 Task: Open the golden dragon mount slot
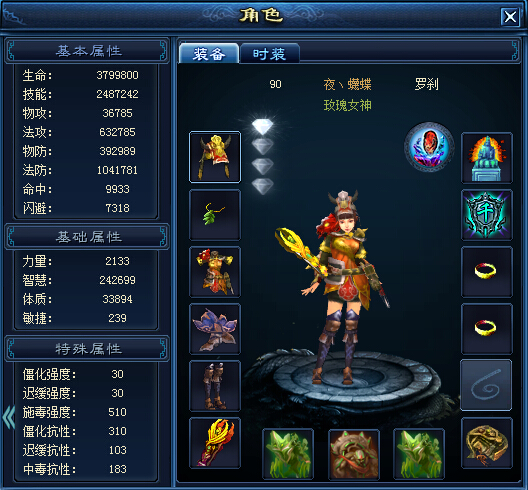[x=487, y=443]
